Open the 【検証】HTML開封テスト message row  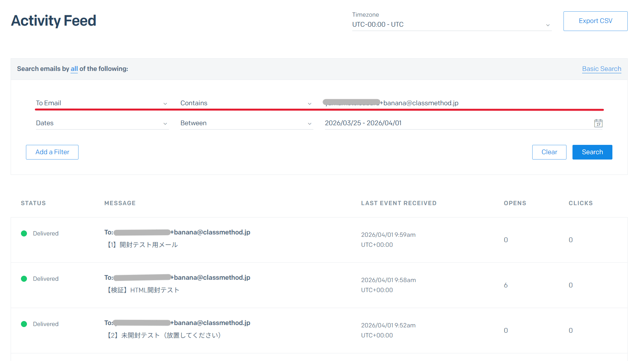143,290
